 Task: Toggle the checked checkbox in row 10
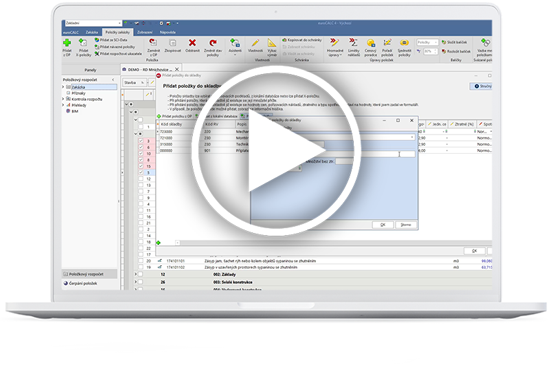(x=141, y=154)
